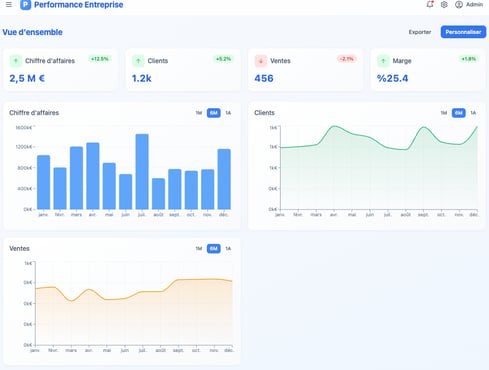Select 1M range on Ventes chart
This screenshot has width=489, height=370.
pos(199,249)
